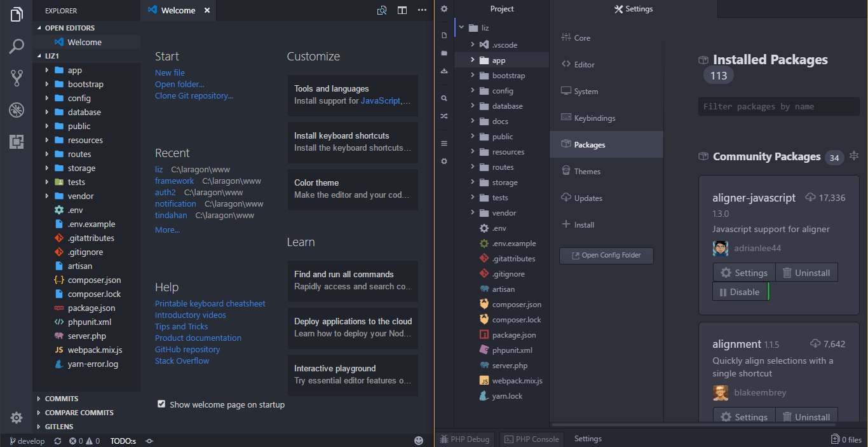Click the shuffle arrows icon in Atom tool bar

444,116
